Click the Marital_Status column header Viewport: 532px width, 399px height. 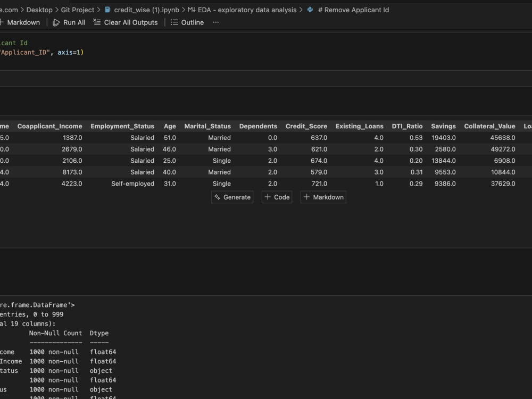point(207,126)
